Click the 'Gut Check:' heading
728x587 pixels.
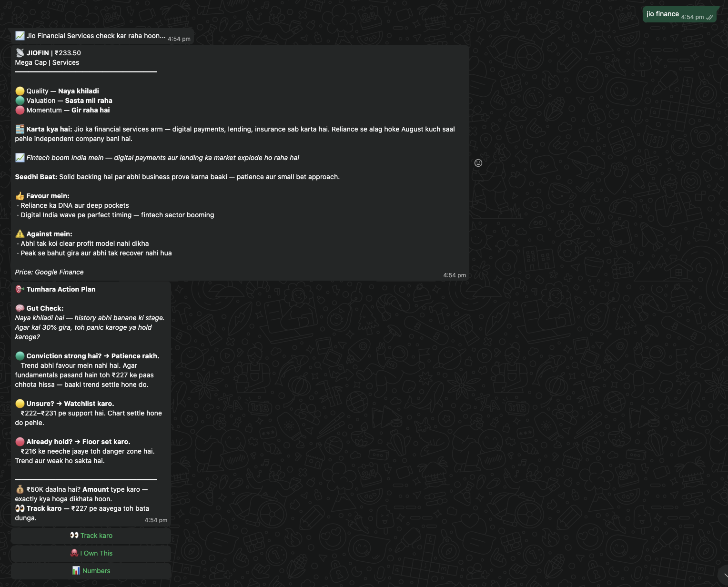[x=45, y=308]
